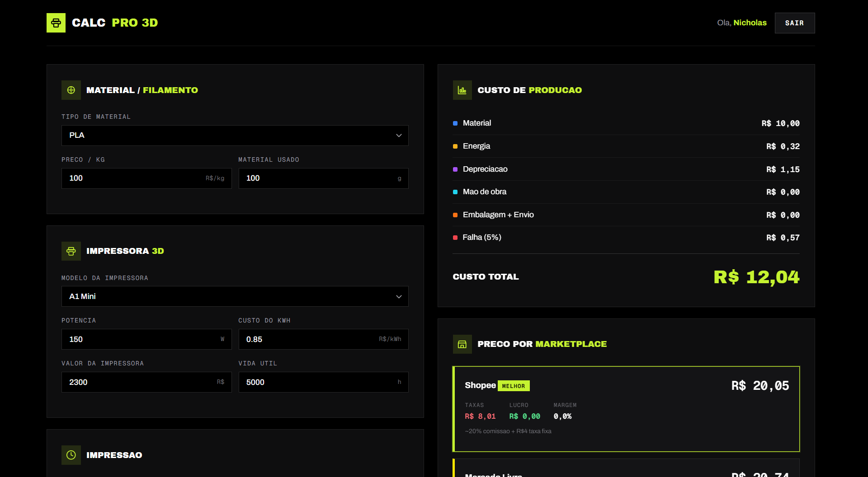The height and width of the screenshot is (477, 868).
Task: Click the ~20% comissao + R$4 taxa fixa note
Action: [508, 431]
